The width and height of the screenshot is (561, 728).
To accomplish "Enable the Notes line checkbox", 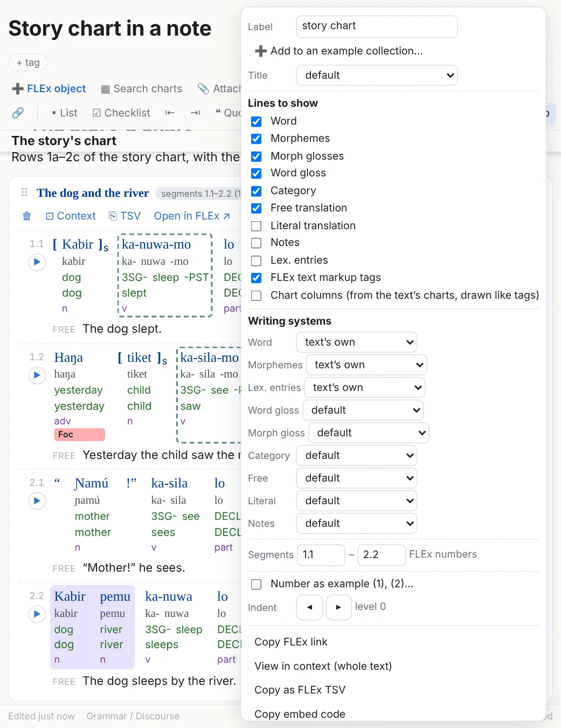I will pos(257,243).
